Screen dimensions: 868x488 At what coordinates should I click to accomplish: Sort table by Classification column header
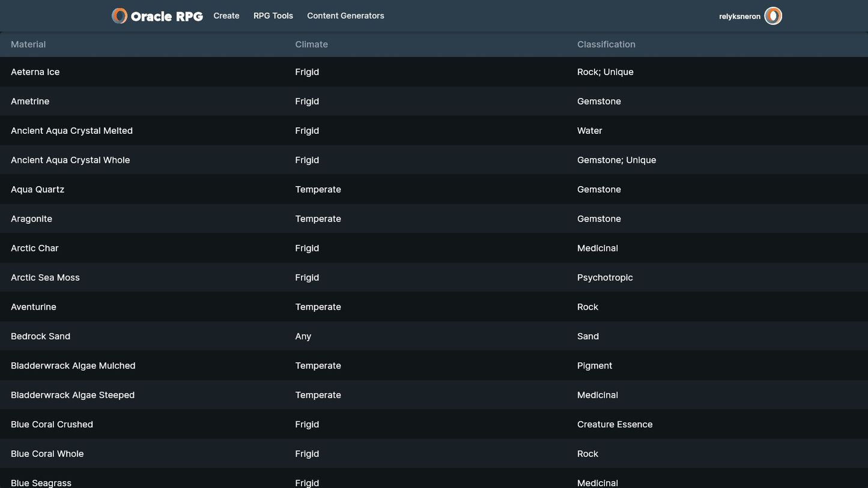coord(606,44)
